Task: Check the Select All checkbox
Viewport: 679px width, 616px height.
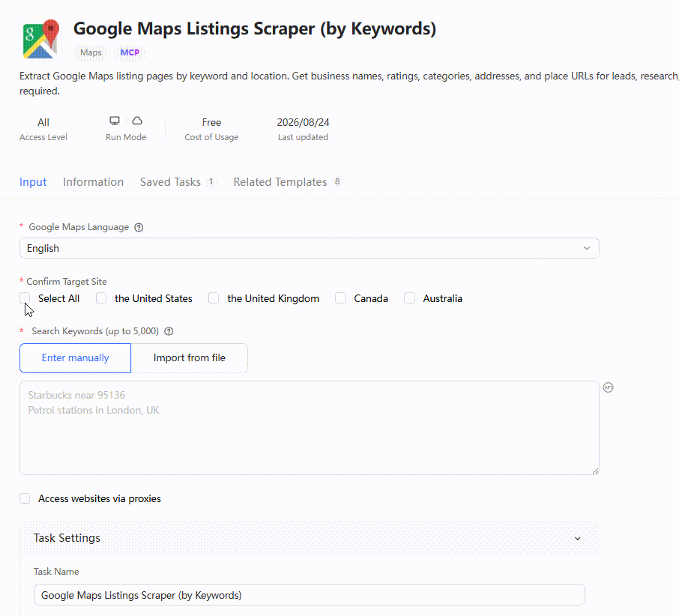Action: point(25,298)
